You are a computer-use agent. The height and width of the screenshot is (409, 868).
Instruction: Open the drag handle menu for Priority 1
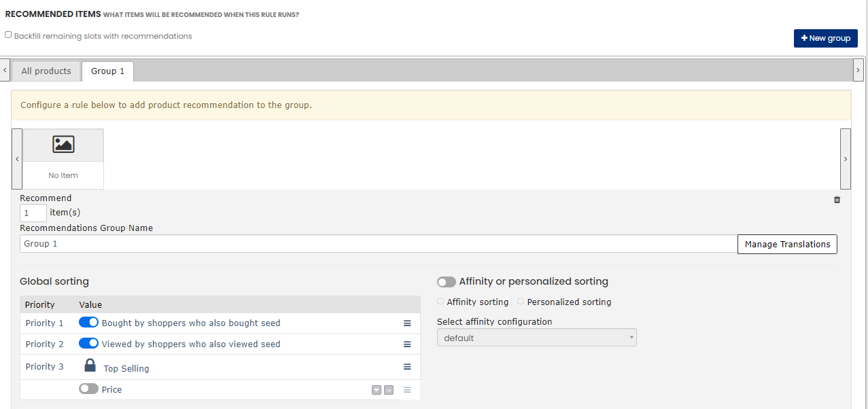(407, 323)
